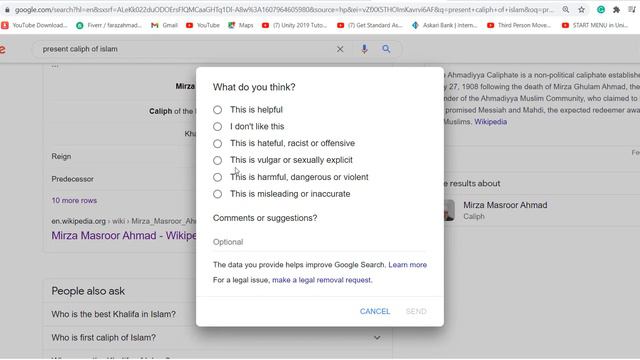Click the SEND button

pos(416,311)
